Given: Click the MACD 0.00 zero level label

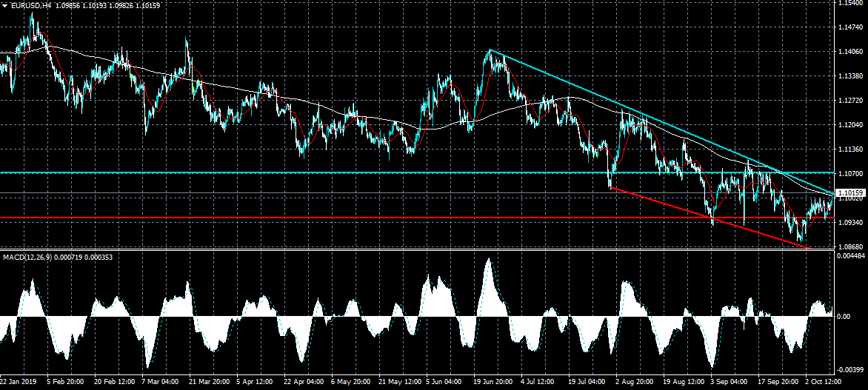Looking at the screenshot, I should point(844,317).
